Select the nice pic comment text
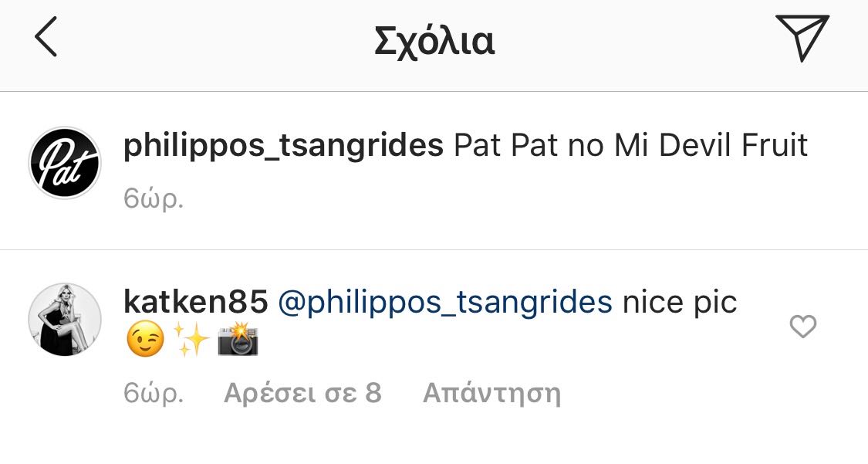 tap(681, 303)
